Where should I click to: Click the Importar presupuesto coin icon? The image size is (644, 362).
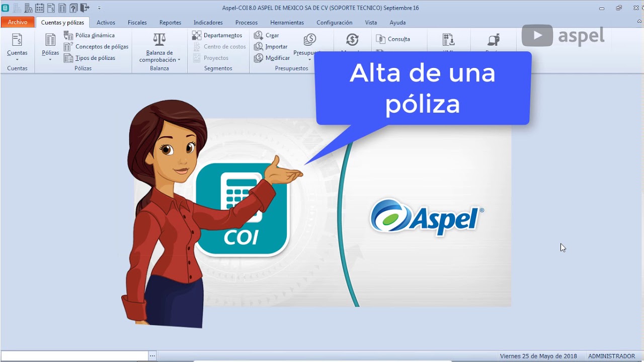pos(259,47)
